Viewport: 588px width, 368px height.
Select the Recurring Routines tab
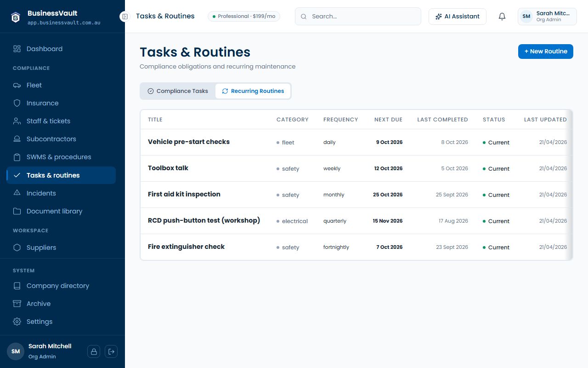pos(253,91)
